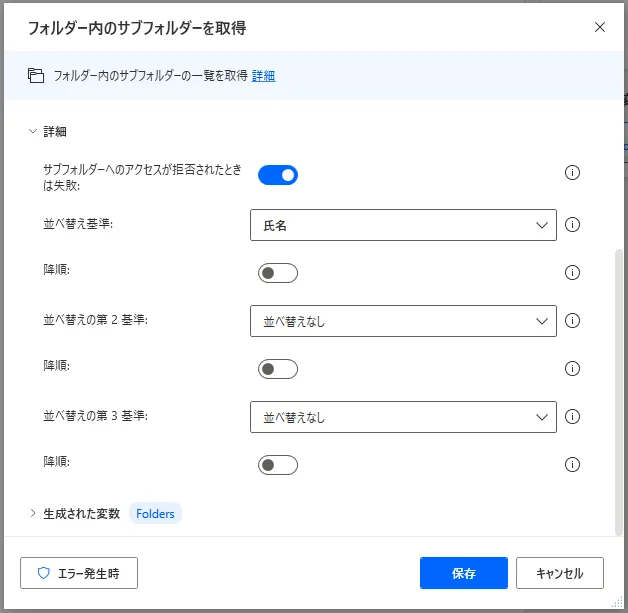This screenshot has height=613, width=628.
Task: Open the 並べ替え基準 dropdown showing 氏名
Action: [402, 225]
